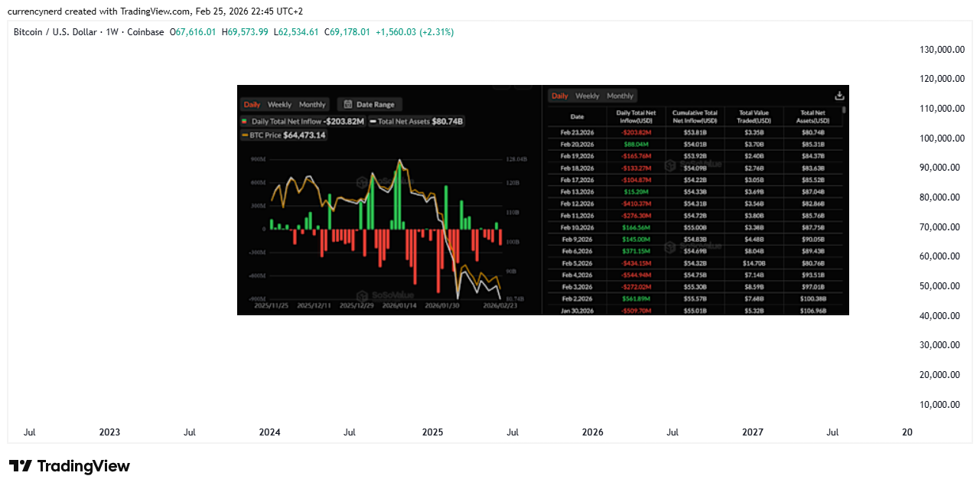Click the $166.56M inflow cell

tap(636, 227)
